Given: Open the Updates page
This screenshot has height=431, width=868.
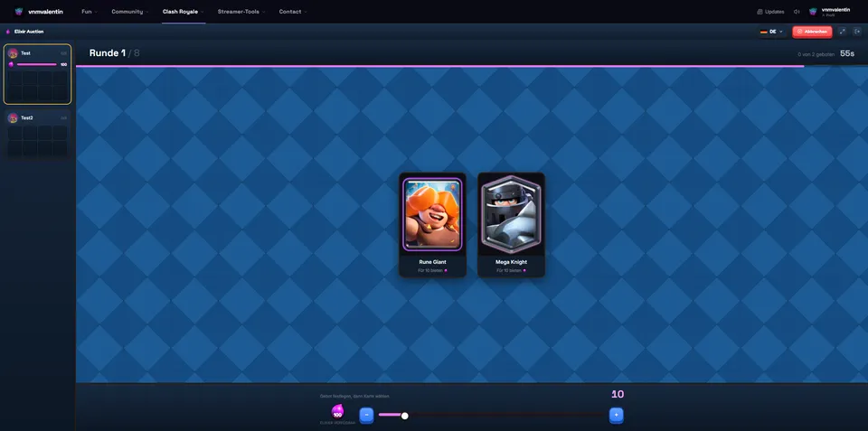Looking at the screenshot, I should point(770,12).
